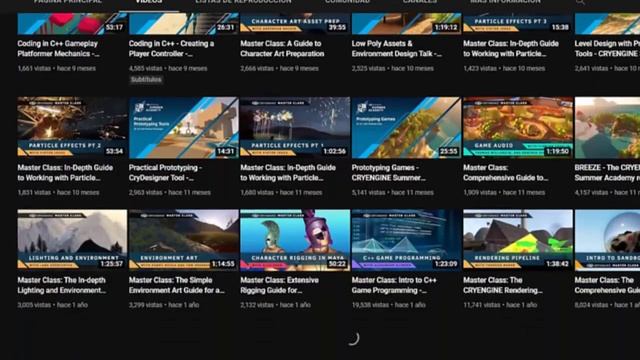Click the '1,831 vistas • hace 10 meses' text

click(58, 193)
